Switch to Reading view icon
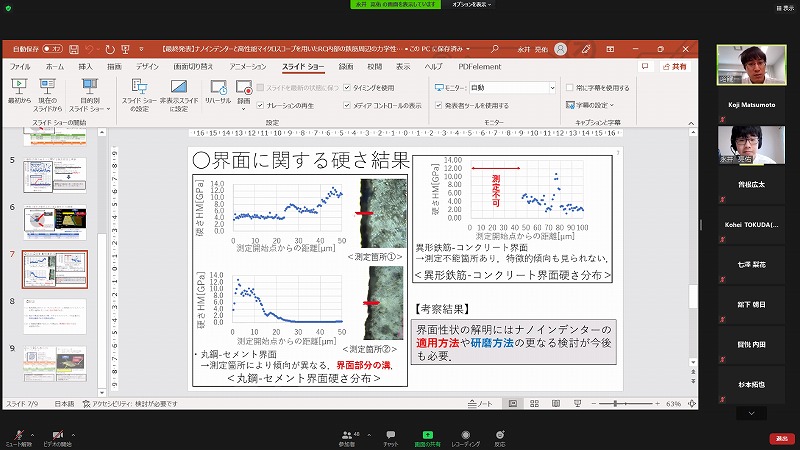 556,404
